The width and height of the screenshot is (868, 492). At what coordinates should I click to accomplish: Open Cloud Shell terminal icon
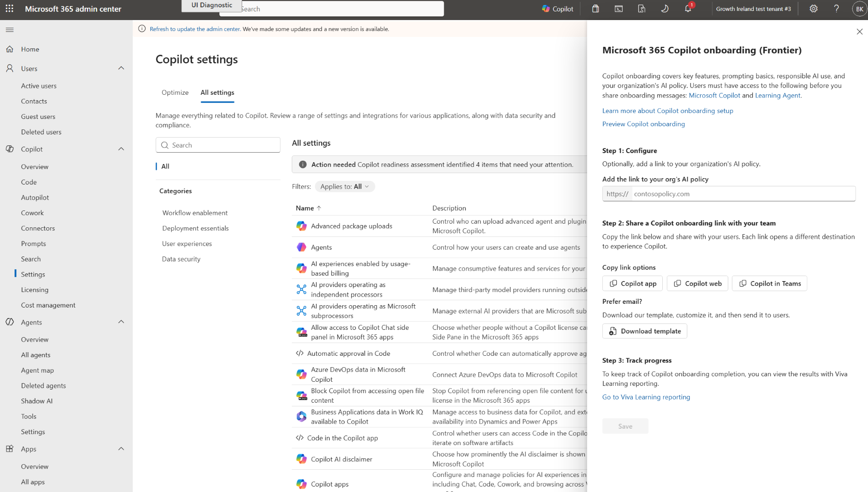point(619,9)
